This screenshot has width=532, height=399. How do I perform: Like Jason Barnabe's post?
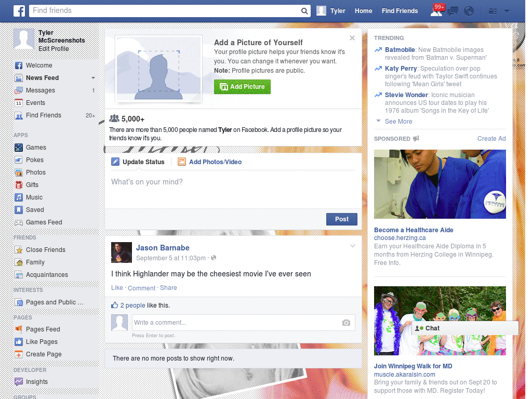click(117, 288)
